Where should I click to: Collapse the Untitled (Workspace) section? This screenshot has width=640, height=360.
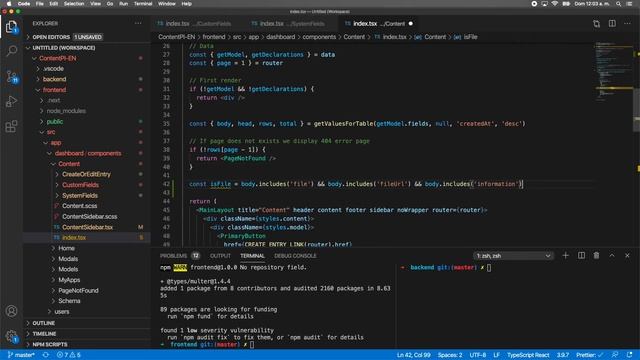click(87, 47)
